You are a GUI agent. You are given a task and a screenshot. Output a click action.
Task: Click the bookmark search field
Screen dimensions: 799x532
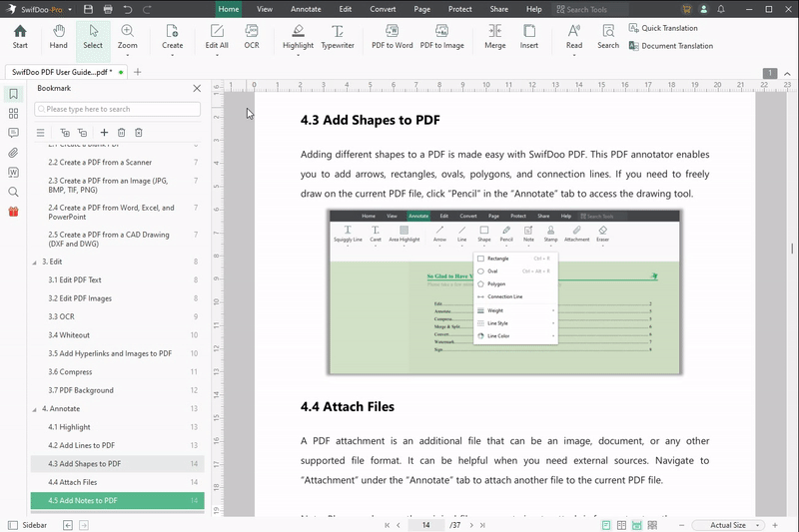pos(117,109)
